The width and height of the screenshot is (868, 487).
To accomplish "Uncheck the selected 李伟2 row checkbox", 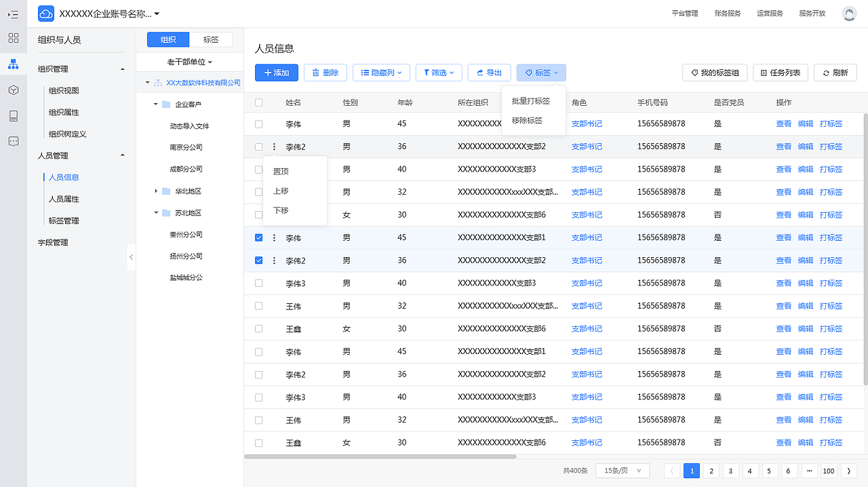I will 258,260.
